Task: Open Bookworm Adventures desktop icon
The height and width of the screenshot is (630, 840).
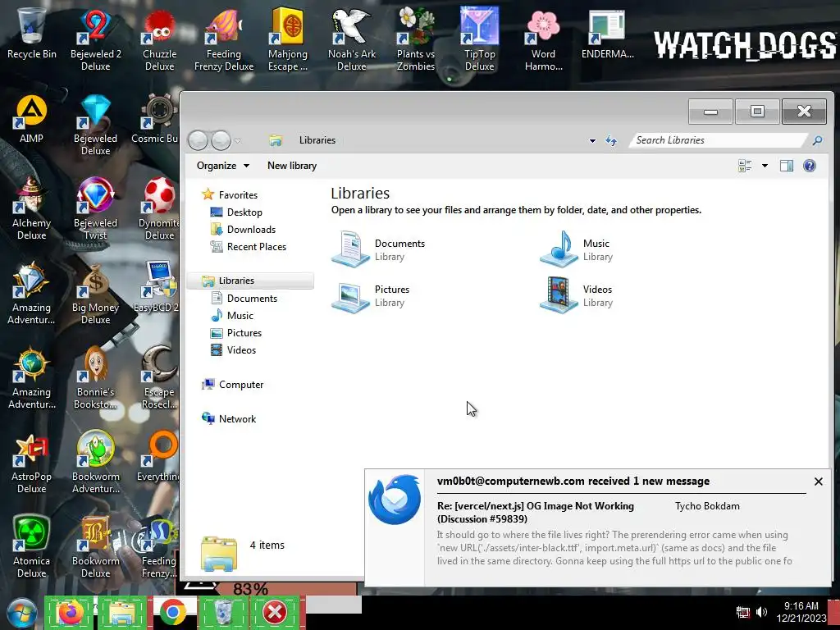Action: [95, 463]
